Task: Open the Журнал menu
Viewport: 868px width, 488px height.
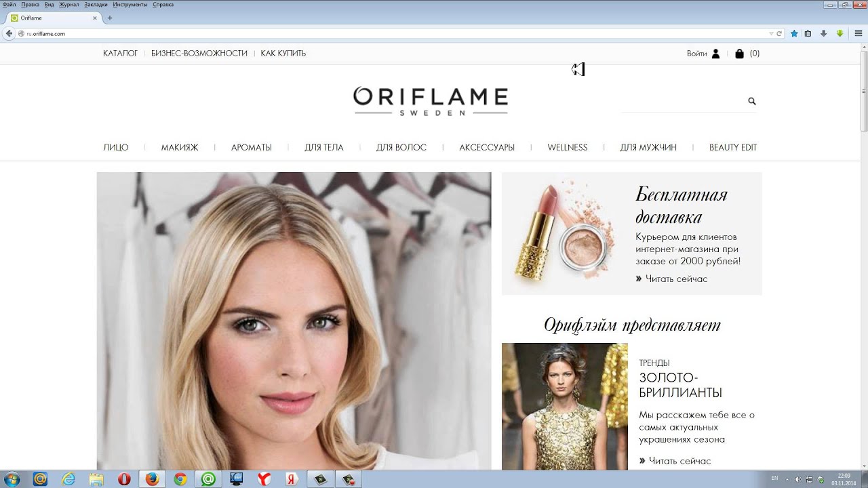Action: coord(69,5)
